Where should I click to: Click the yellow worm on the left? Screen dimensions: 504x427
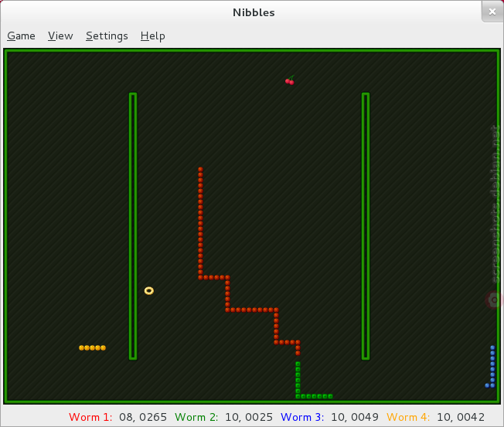coord(92,347)
